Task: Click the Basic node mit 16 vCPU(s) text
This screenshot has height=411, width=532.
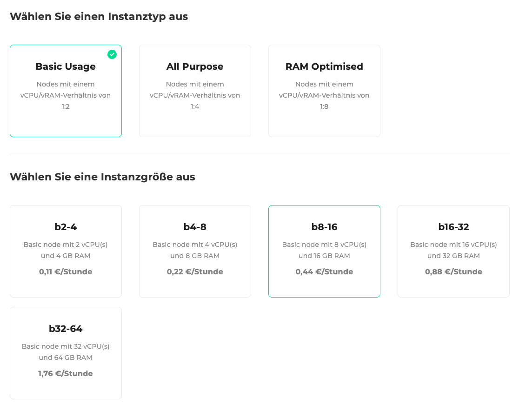Action: [x=453, y=244]
